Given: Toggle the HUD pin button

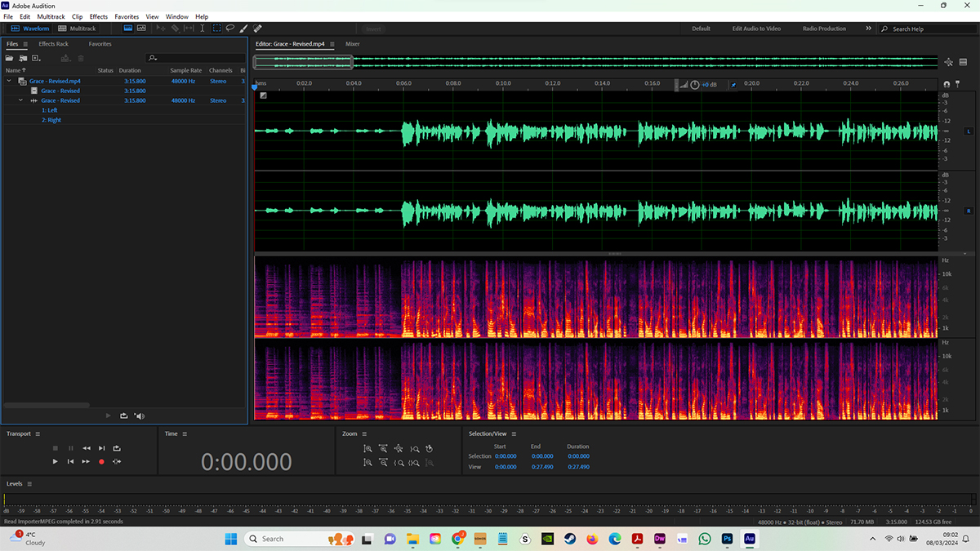Looking at the screenshot, I should pos(733,84).
